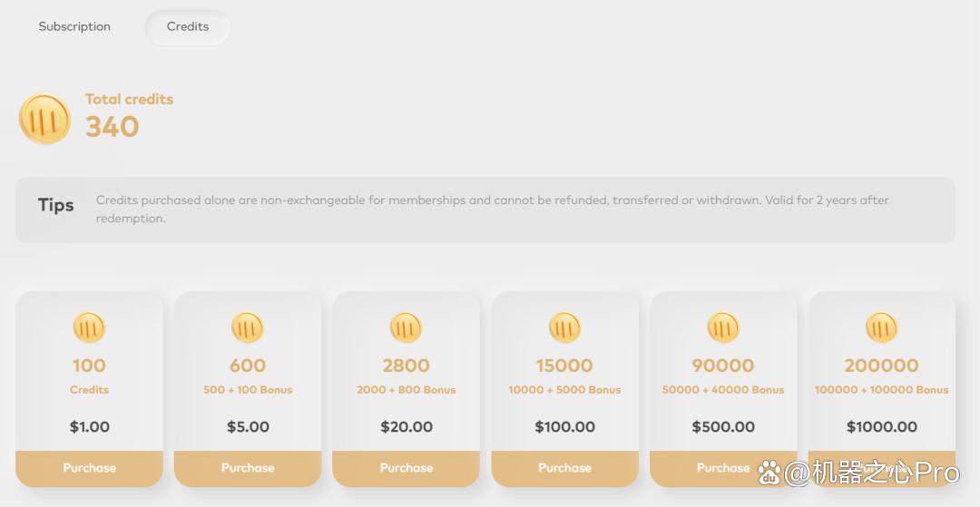Click the 2000 + 800 Bonus label
Screen dimensions: 980x507
[407, 390]
